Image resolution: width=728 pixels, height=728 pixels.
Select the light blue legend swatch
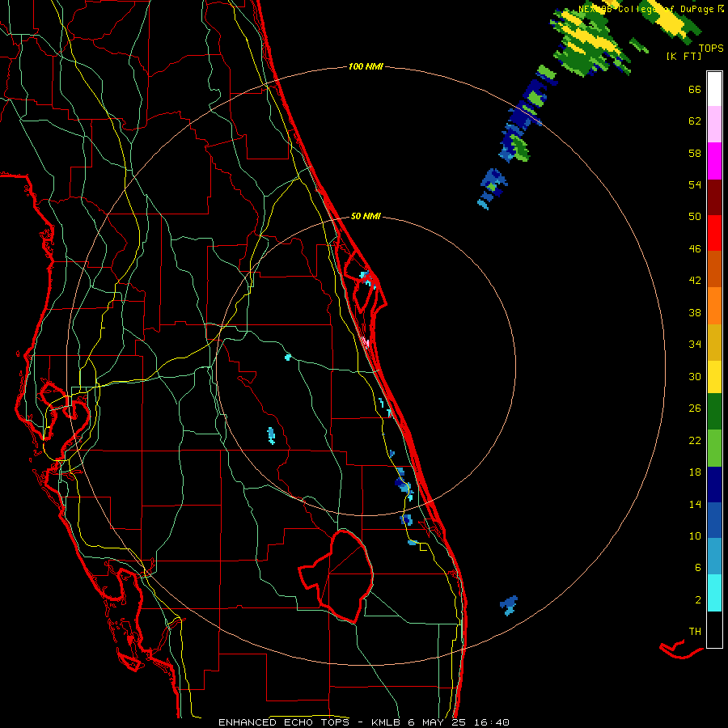tap(714, 556)
